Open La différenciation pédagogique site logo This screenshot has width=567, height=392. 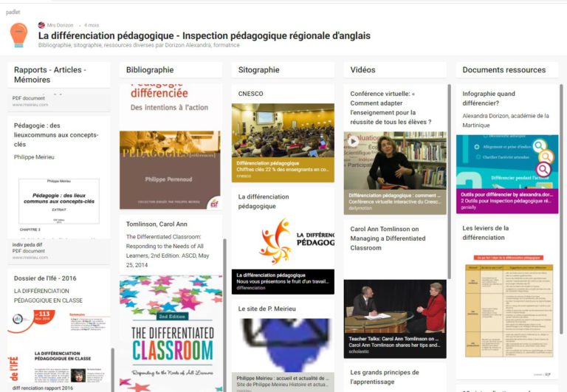pos(283,242)
